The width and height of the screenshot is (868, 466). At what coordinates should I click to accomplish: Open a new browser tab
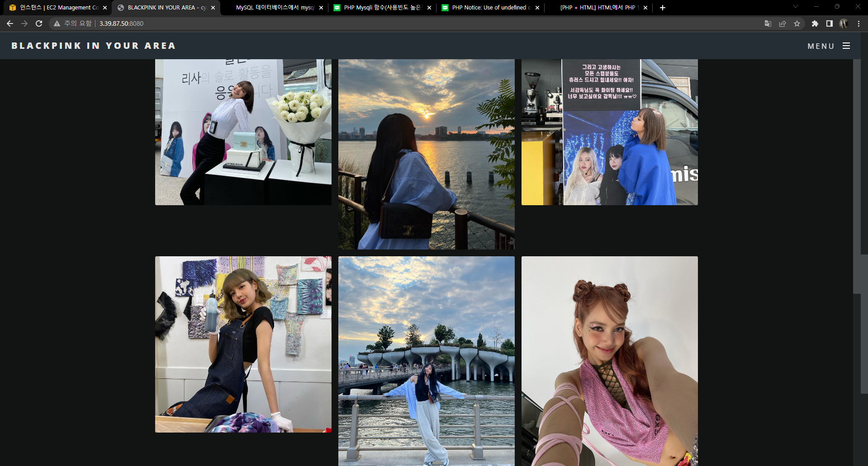663,8
